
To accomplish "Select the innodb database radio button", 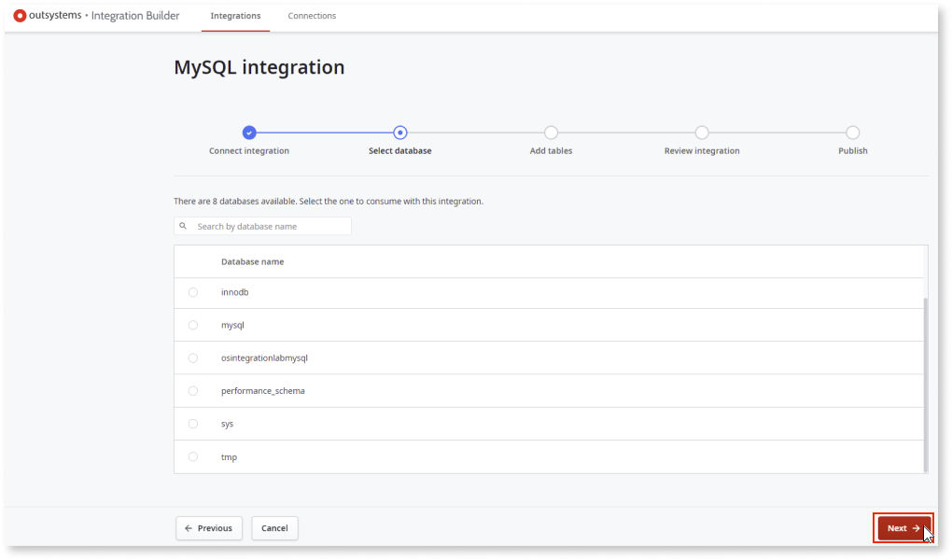I will 193,291.
